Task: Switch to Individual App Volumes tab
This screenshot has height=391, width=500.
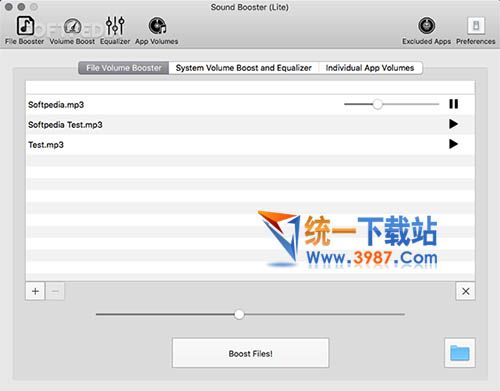Action: (x=370, y=68)
